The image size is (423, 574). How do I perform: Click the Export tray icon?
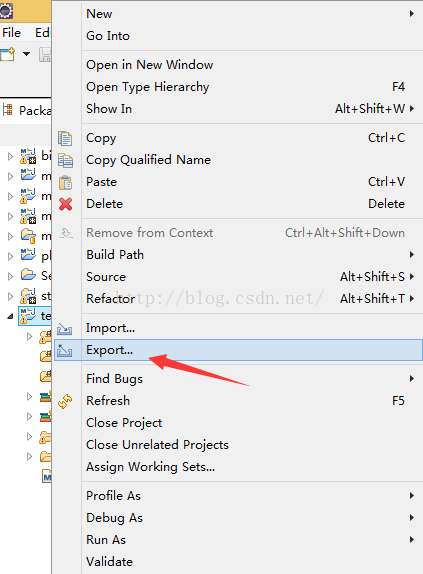65,350
